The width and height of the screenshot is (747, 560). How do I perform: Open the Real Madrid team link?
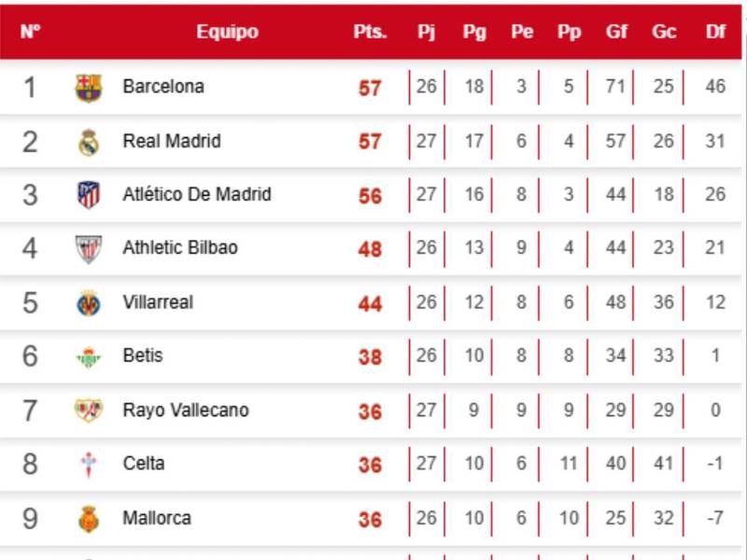pos(172,141)
